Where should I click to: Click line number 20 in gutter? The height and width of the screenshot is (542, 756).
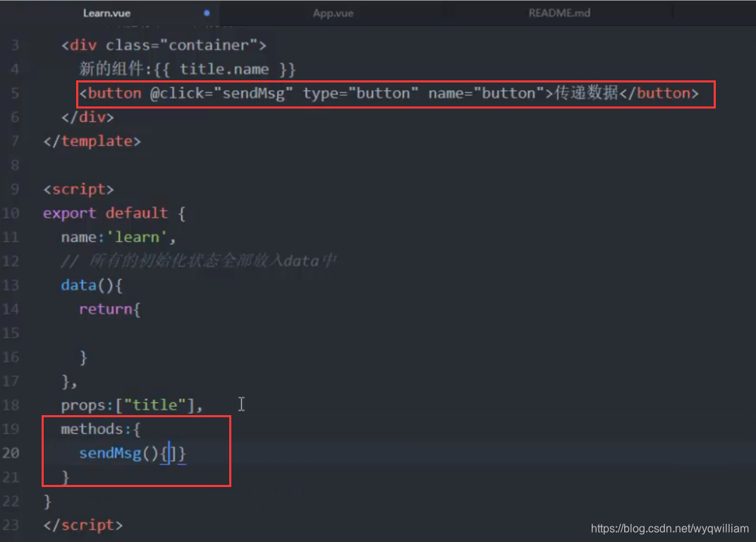click(x=11, y=453)
